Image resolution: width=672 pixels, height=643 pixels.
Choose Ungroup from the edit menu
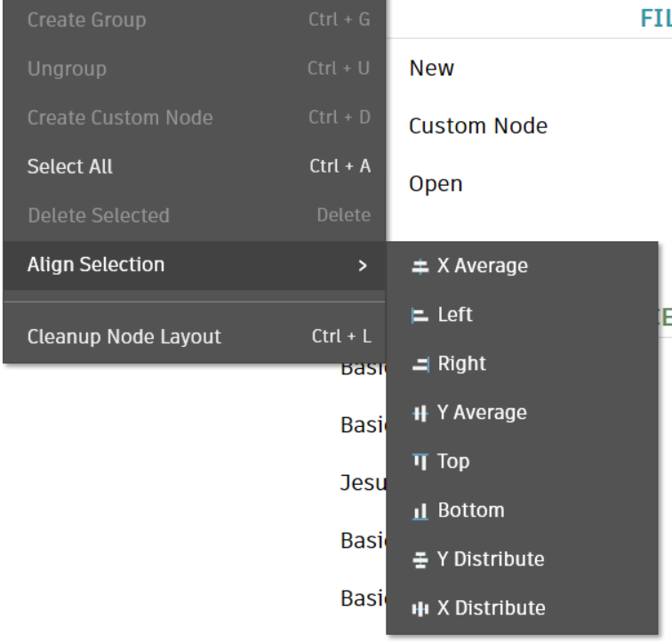(x=67, y=68)
